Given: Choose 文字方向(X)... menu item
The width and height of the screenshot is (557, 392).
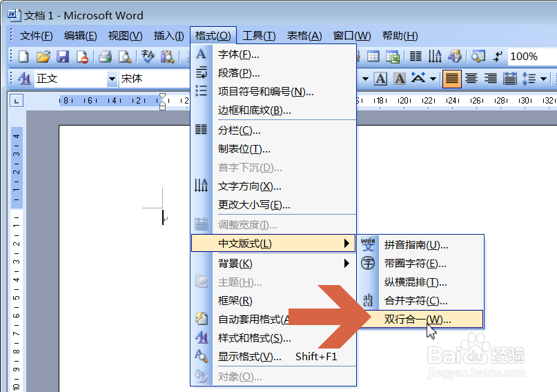Looking at the screenshot, I should 273,186.
